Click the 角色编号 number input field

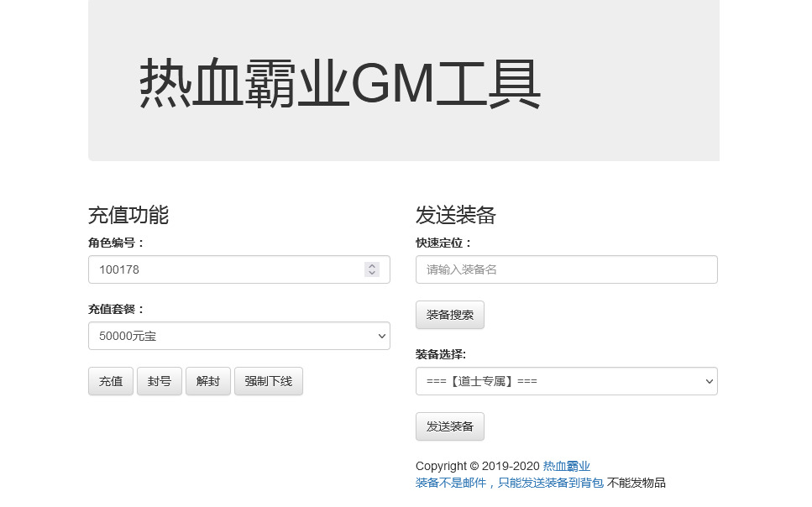pos(238,269)
